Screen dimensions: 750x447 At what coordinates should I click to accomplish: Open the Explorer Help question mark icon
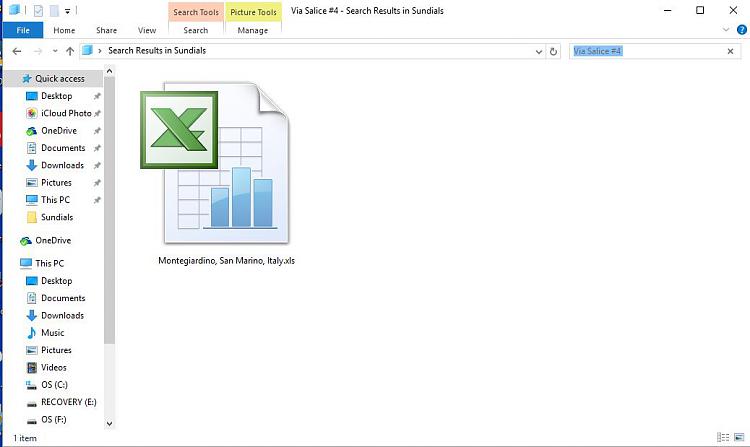(742, 30)
